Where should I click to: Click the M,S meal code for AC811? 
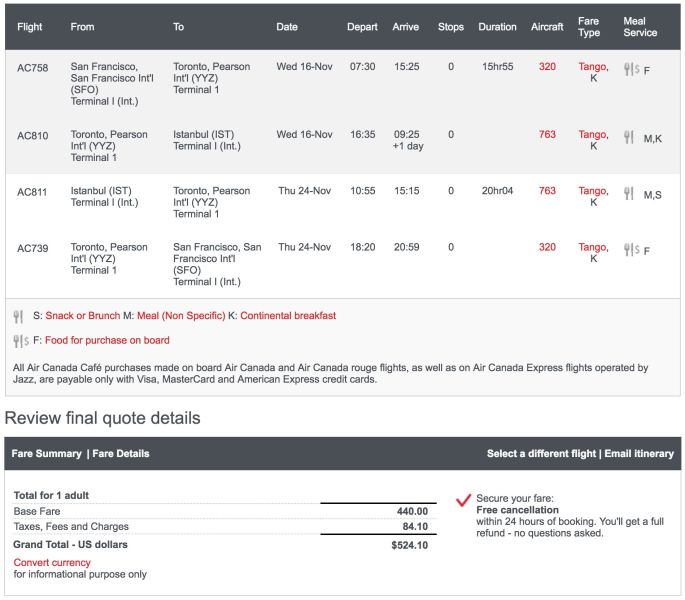652,195
